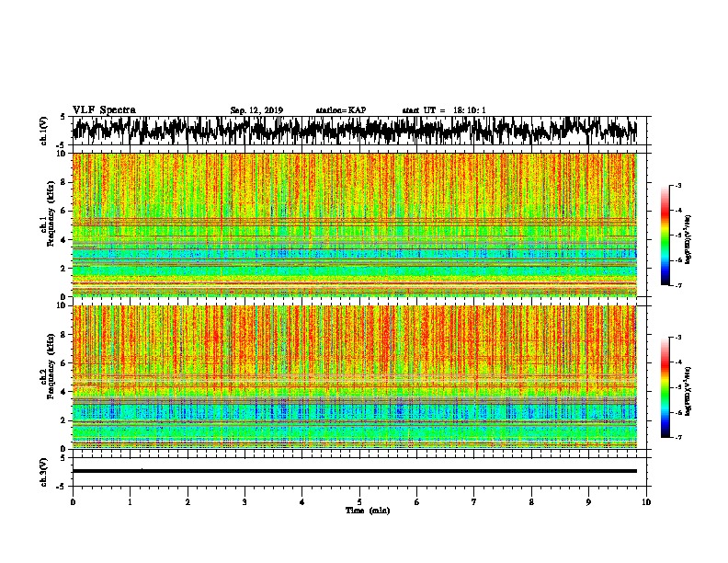Click the 'VLF Spectra' plot title
The image size is (728, 563).
click(x=104, y=110)
